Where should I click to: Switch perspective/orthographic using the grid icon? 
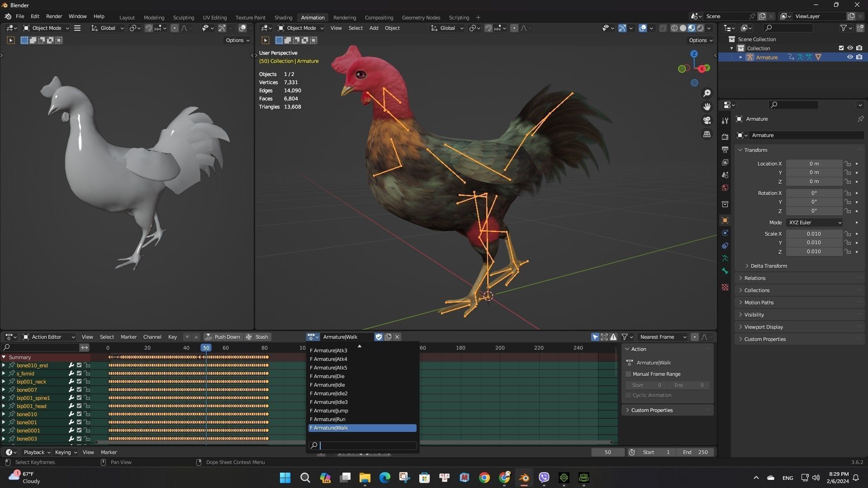click(707, 134)
